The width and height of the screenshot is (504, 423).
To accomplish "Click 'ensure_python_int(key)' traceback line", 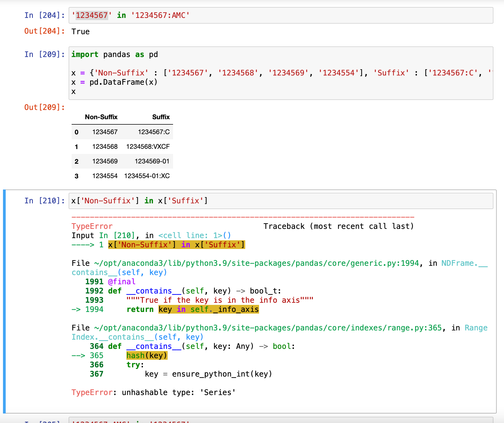I will point(222,374).
